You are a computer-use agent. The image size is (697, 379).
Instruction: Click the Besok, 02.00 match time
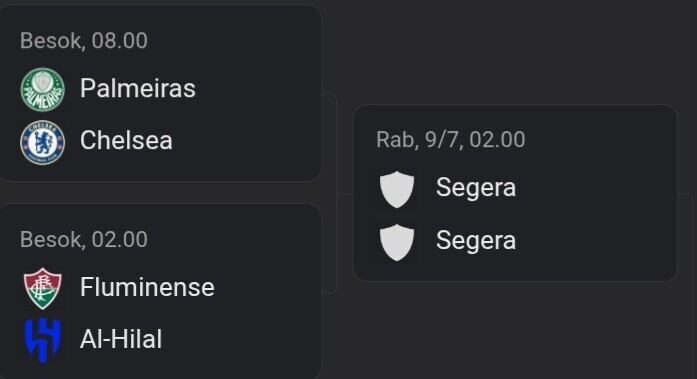[84, 239]
